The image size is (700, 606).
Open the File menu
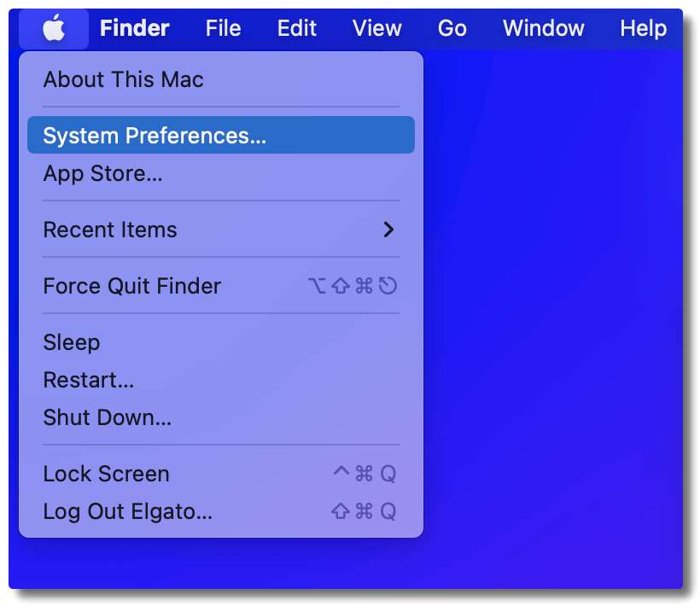pyautogui.click(x=223, y=29)
